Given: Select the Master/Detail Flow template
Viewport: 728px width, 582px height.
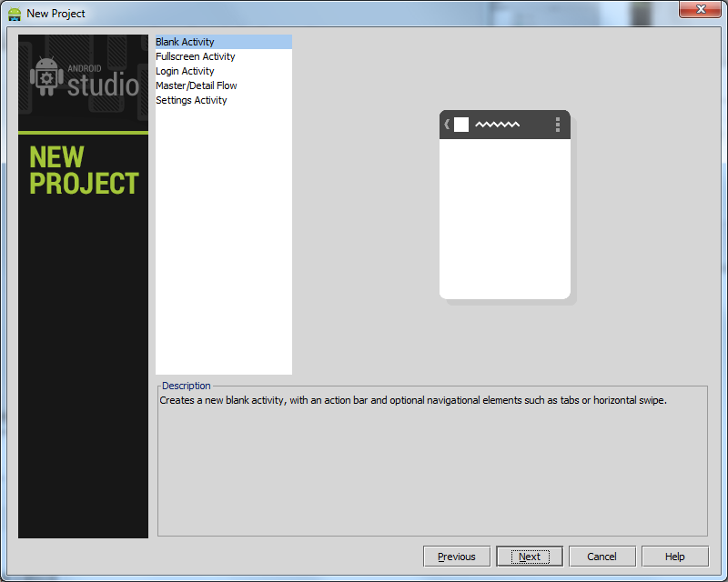Looking at the screenshot, I should [x=197, y=85].
